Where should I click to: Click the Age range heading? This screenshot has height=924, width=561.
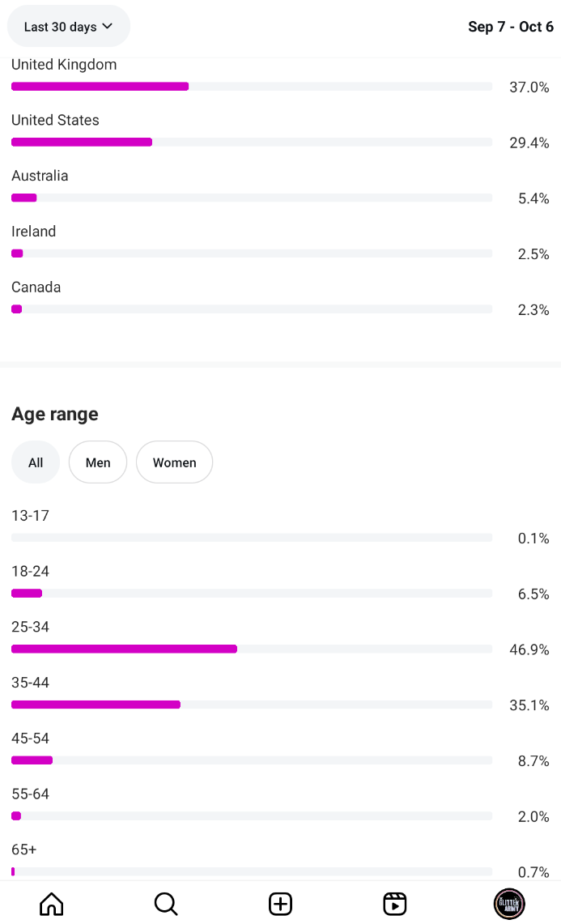click(55, 414)
